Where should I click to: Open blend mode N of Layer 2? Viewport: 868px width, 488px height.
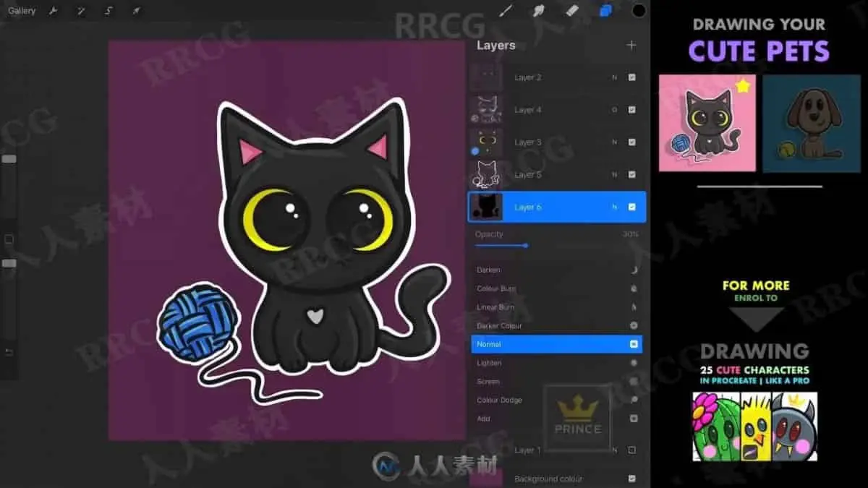point(615,77)
